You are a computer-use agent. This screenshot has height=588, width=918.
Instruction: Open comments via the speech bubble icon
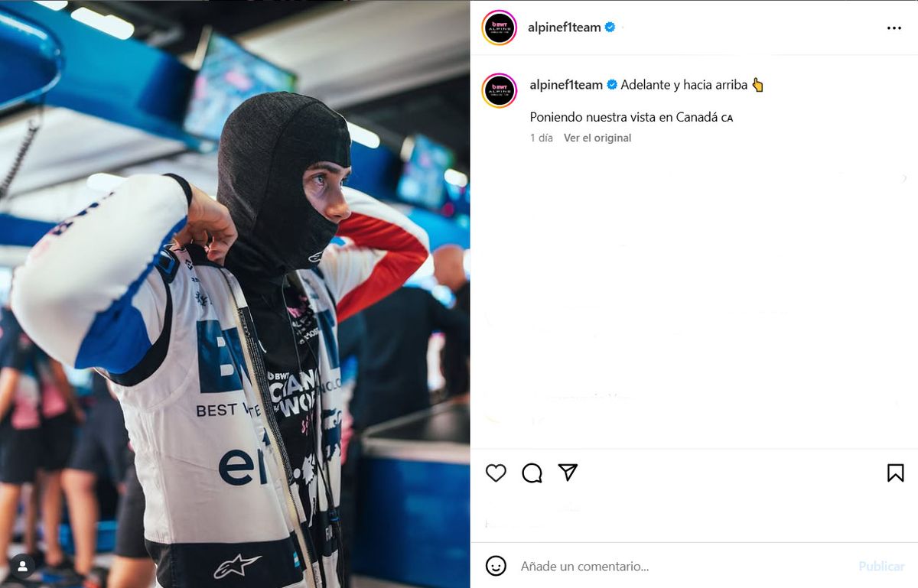coord(532,473)
